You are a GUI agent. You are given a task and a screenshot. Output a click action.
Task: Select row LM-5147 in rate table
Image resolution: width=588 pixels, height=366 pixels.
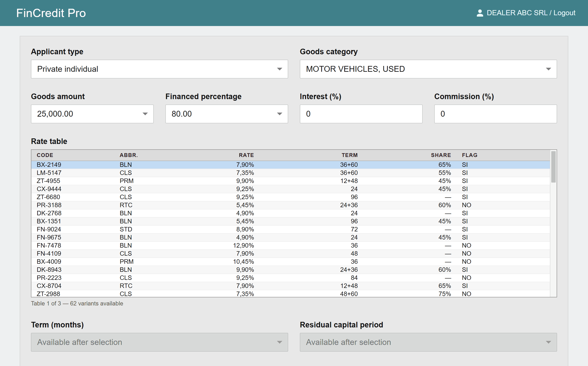pyautogui.click(x=290, y=173)
